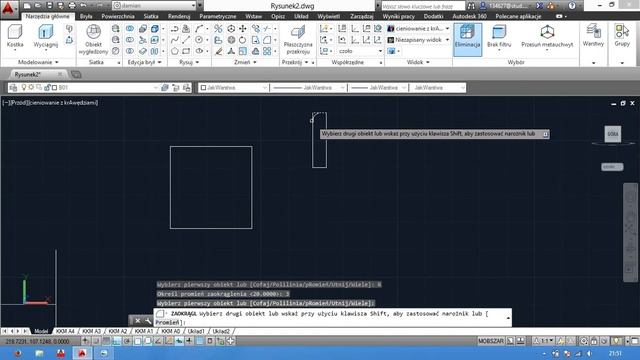
Task: Select the line tool in Rysuj panel
Action: pos(186,40)
